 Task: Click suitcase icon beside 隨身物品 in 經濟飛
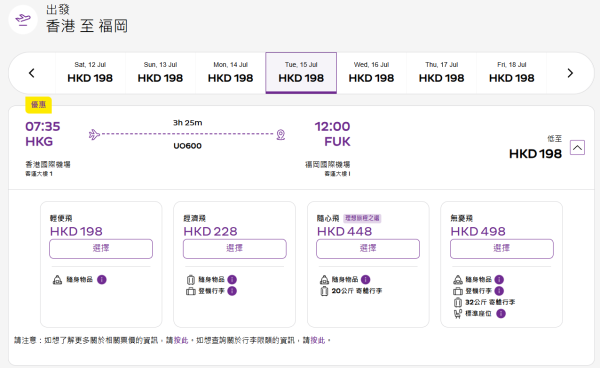pyautogui.click(x=191, y=280)
